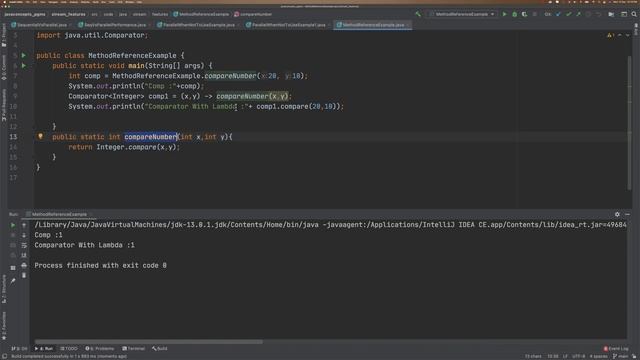Click the Debug bug icon in toolbar

pyautogui.click(x=515, y=14)
